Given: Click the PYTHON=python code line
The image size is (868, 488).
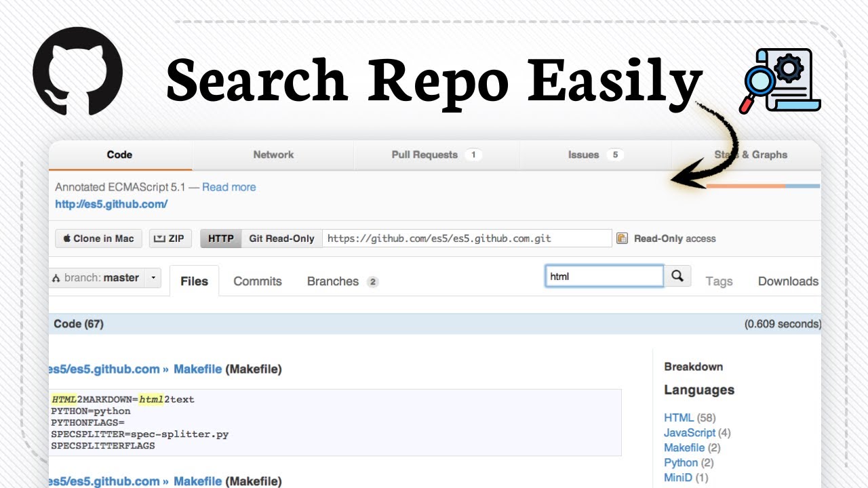Looking at the screenshot, I should click(x=91, y=411).
